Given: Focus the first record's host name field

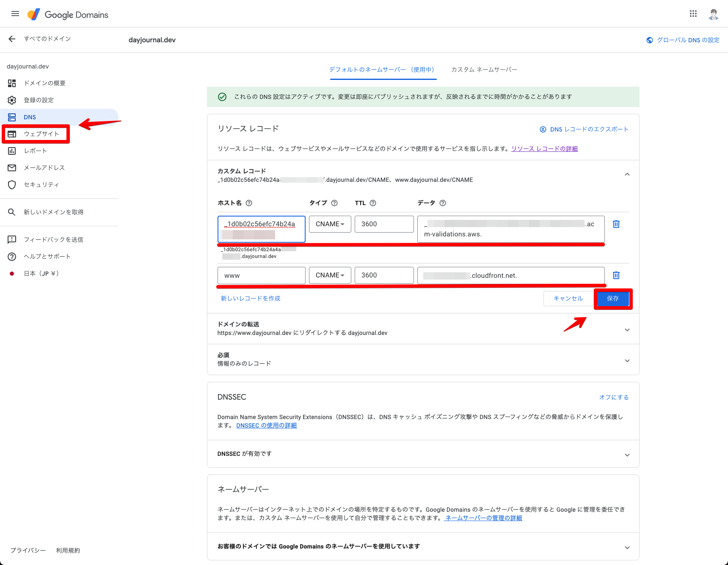Looking at the screenshot, I should 262,229.
